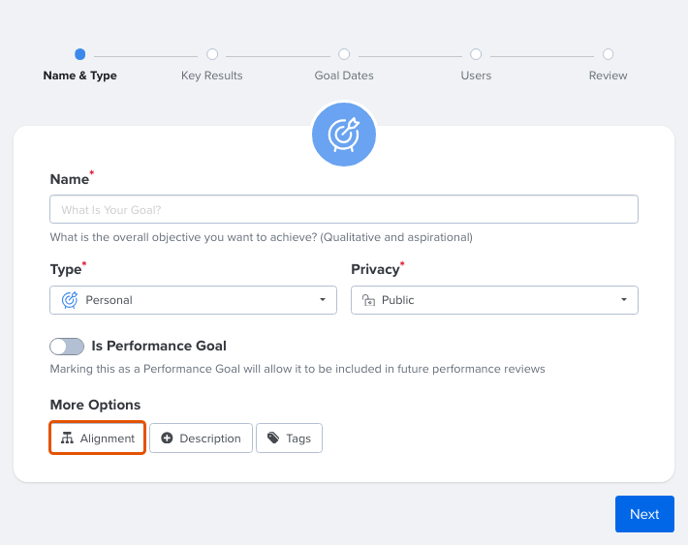Click the lock icon in Privacy field
Image resolution: width=688 pixels, height=545 pixels.
pyautogui.click(x=368, y=300)
